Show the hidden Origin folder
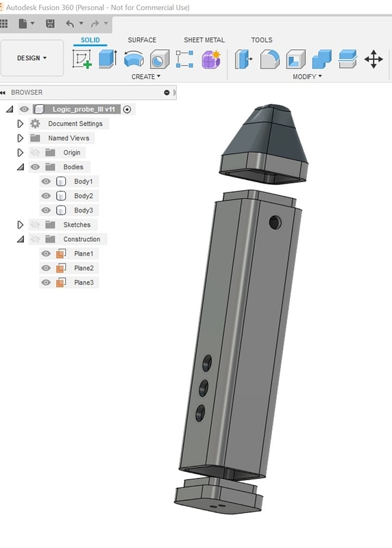Screen dimensions: 392x548 pos(35,153)
